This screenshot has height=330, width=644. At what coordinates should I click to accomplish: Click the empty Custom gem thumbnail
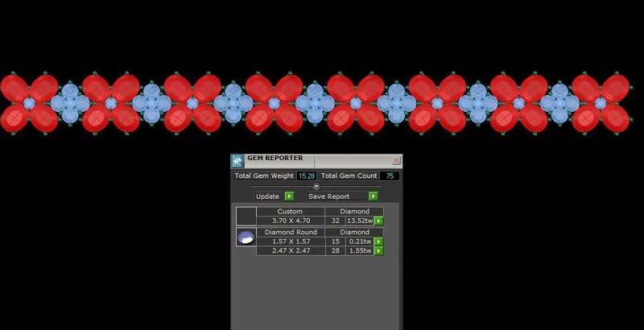coord(246,216)
